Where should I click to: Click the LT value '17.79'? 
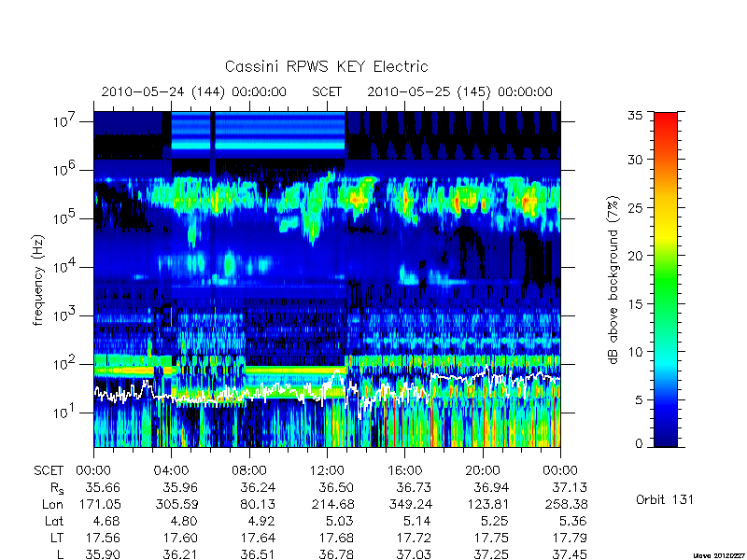(x=570, y=539)
